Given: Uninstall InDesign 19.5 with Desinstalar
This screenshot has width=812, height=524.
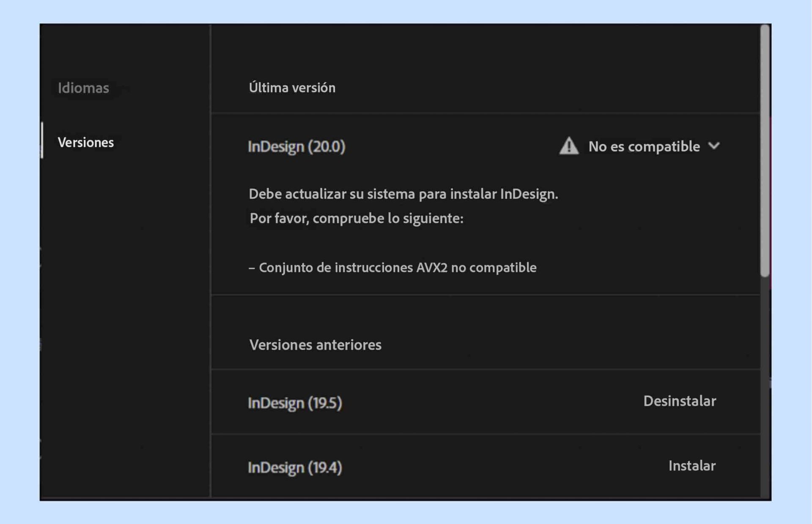Looking at the screenshot, I should 679,401.
